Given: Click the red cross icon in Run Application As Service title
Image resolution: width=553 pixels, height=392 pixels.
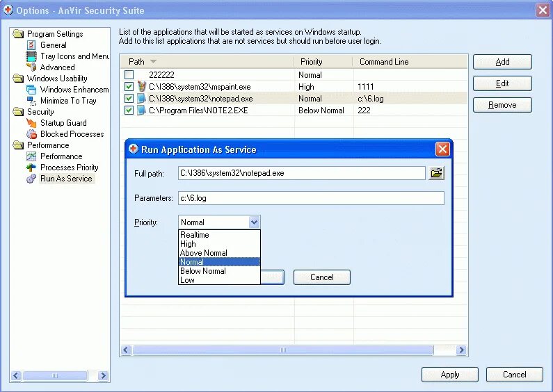Looking at the screenshot, I should point(134,149).
